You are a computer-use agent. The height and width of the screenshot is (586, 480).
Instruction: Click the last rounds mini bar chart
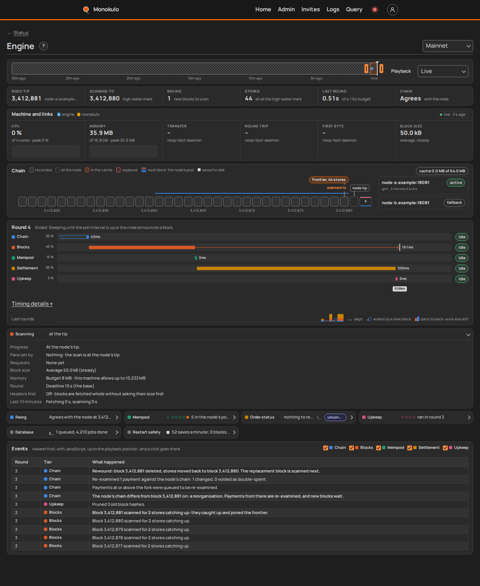[x=332, y=318]
